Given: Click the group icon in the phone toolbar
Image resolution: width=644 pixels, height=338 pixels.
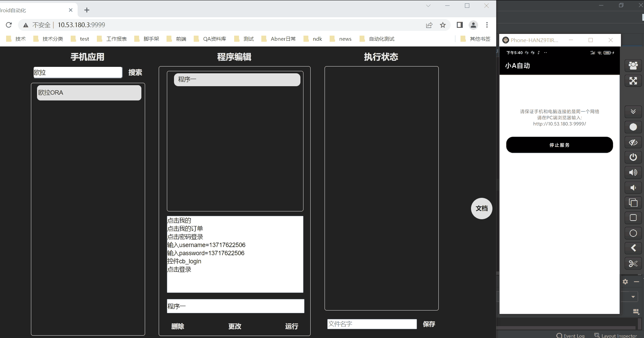Looking at the screenshot, I should tap(633, 65).
